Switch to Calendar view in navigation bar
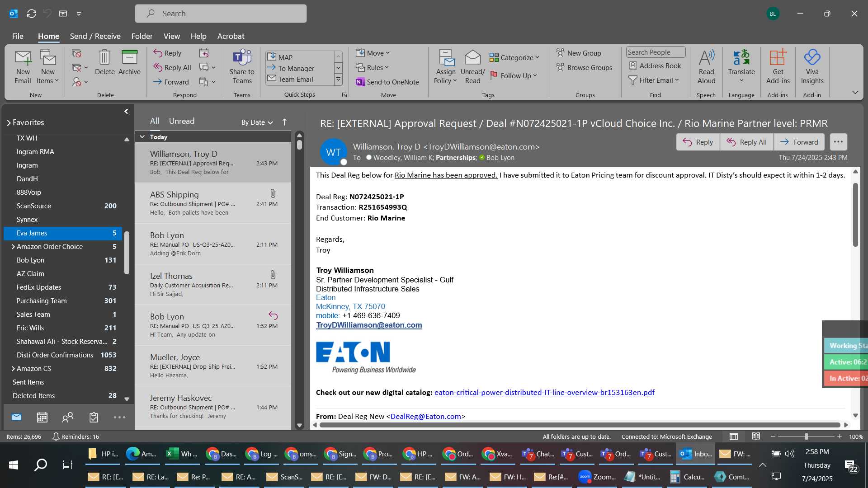Screen dimensions: 868x488 tap(42, 417)
